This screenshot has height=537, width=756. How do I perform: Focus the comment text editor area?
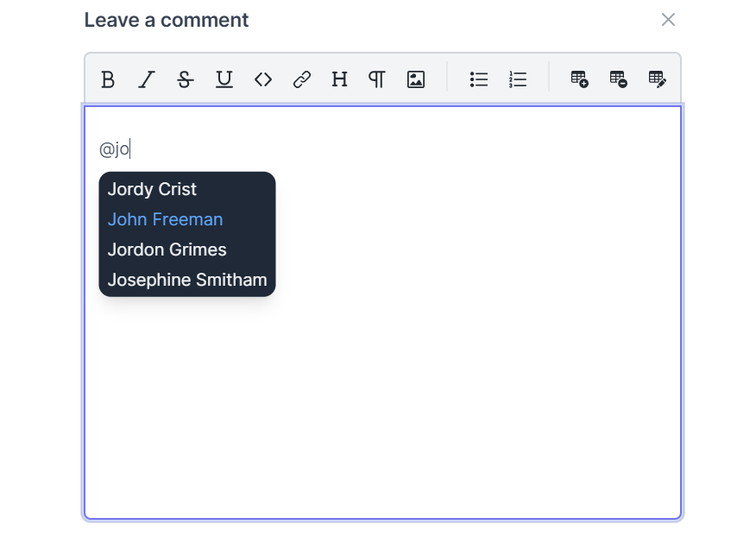point(382,313)
